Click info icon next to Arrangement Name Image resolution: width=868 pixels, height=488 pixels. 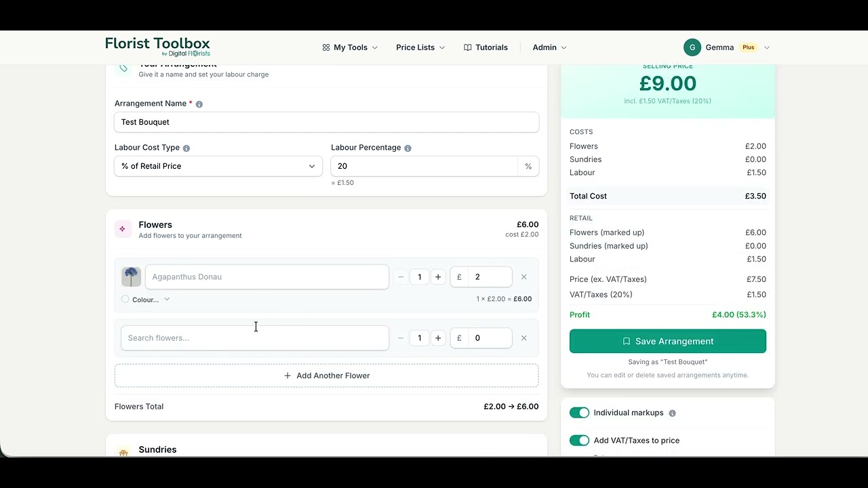click(199, 104)
